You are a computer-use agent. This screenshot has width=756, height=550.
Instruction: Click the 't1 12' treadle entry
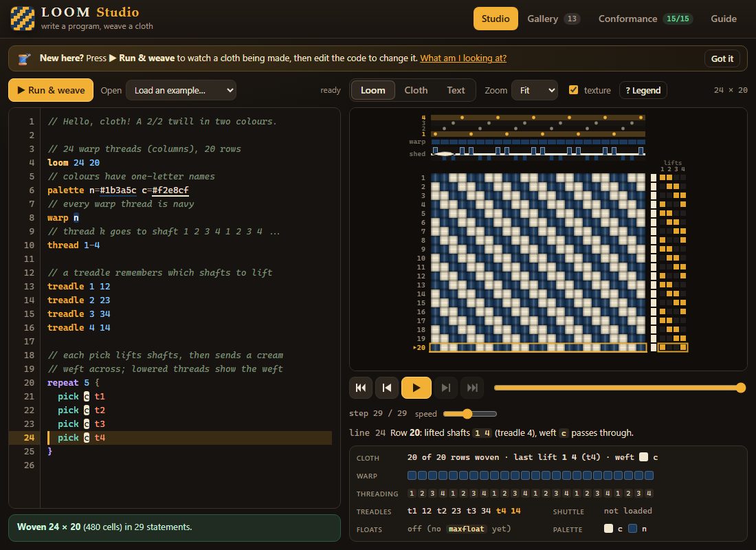tap(419, 510)
